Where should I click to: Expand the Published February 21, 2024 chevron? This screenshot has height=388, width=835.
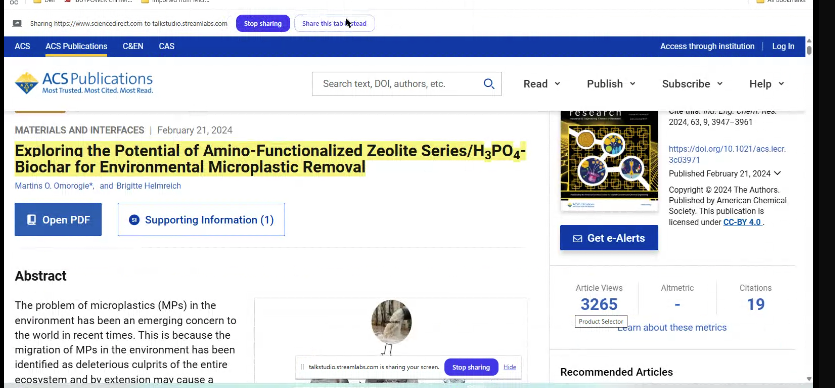[778, 173]
